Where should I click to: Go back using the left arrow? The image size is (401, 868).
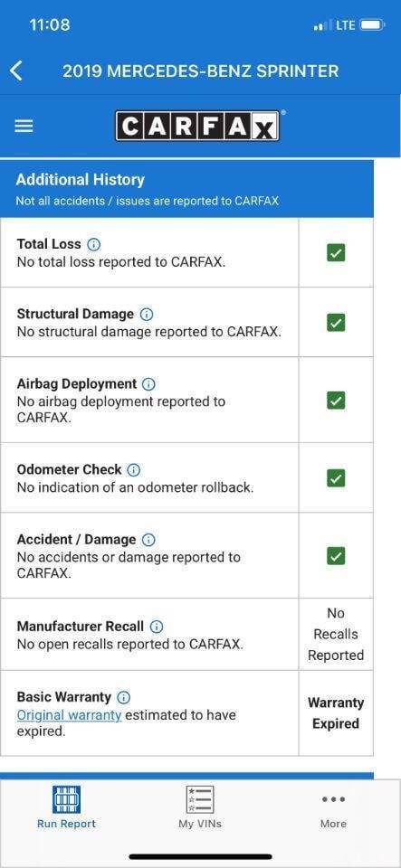click(x=16, y=71)
